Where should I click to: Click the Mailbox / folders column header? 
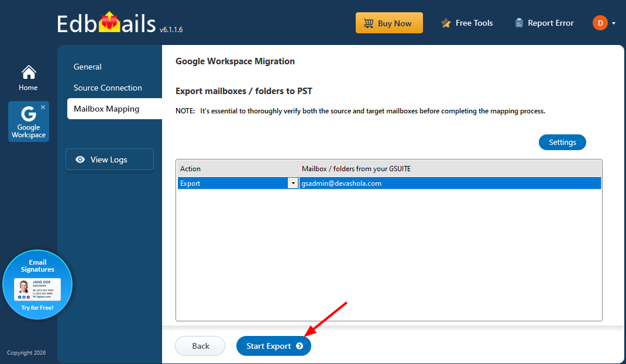click(x=450, y=169)
